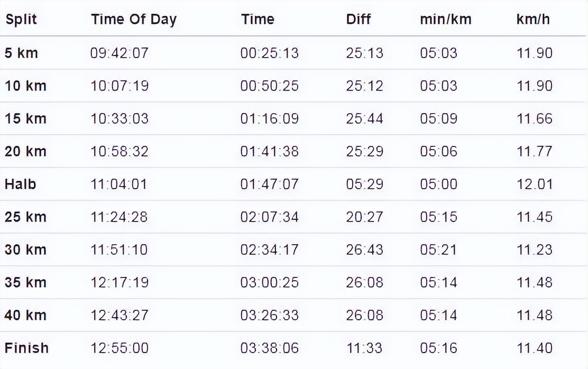
Task: Select the 10 km split row label
Action: coord(25,86)
